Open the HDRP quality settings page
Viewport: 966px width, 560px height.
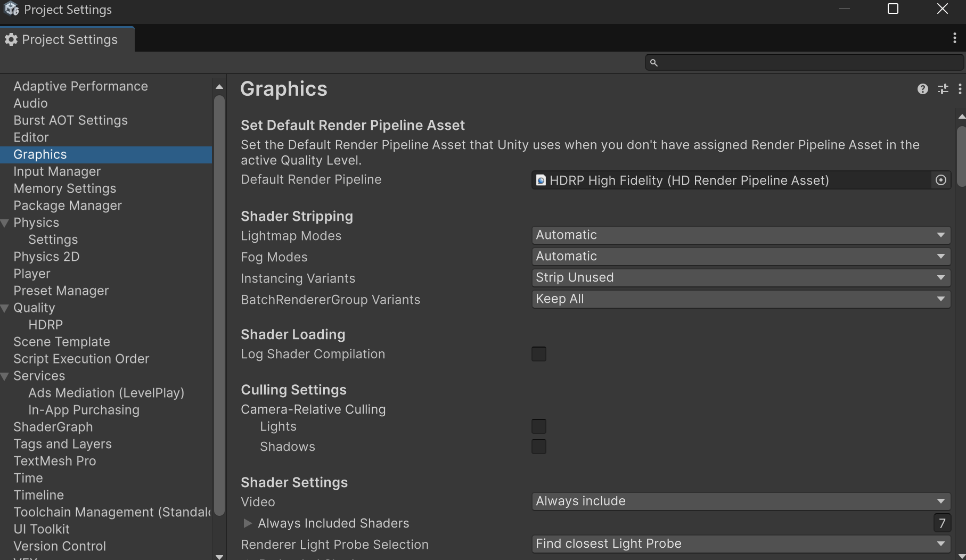coord(45,325)
